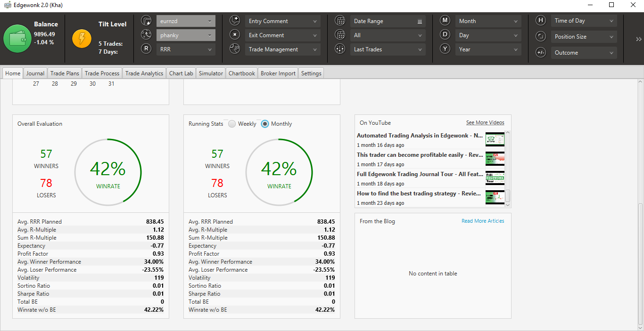644x331 pixels.
Task: Switch to the Trade Analytics tab
Action: click(x=144, y=73)
